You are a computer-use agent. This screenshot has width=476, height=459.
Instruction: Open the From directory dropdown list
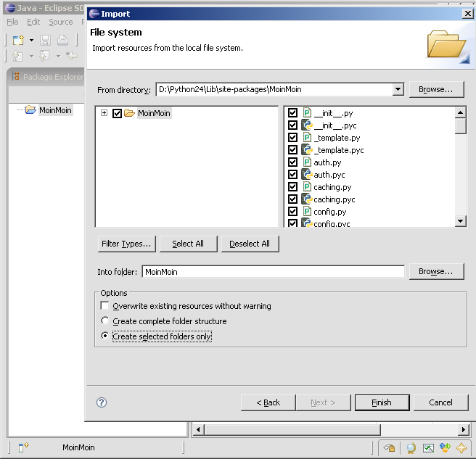point(398,89)
